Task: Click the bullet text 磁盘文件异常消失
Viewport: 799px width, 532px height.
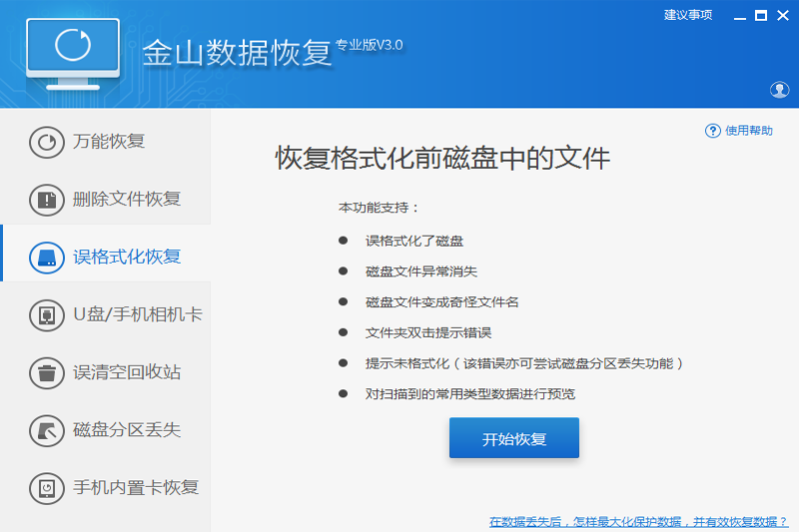Action: point(420,271)
